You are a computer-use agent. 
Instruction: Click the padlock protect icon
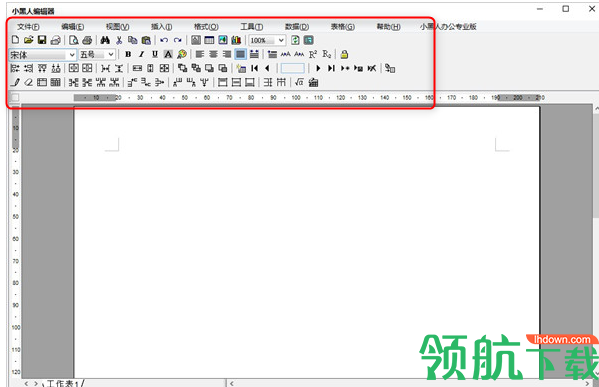tap(344, 54)
